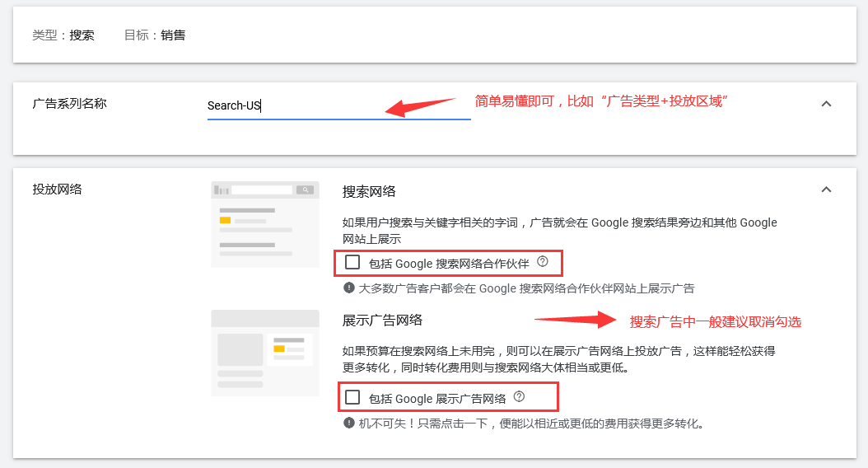868x468 pixels.
Task: Click the display network preview thumbnail
Action: [x=265, y=353]
